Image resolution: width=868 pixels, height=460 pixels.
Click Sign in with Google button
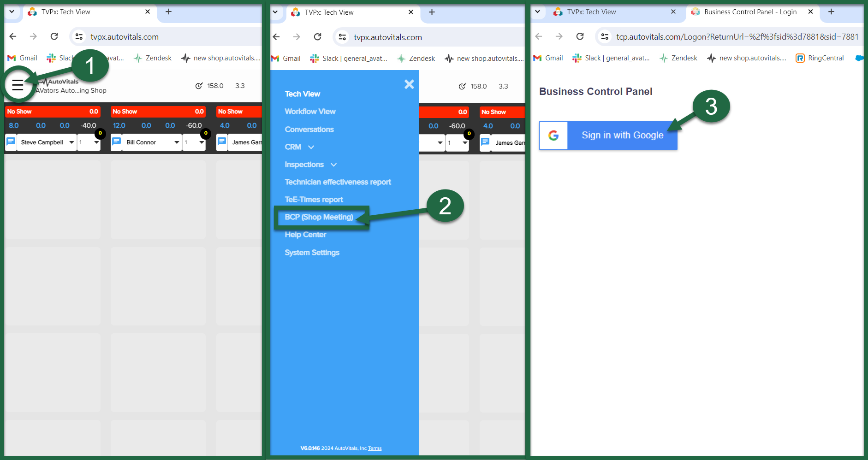pyautogui.click(x=622, y=136)
